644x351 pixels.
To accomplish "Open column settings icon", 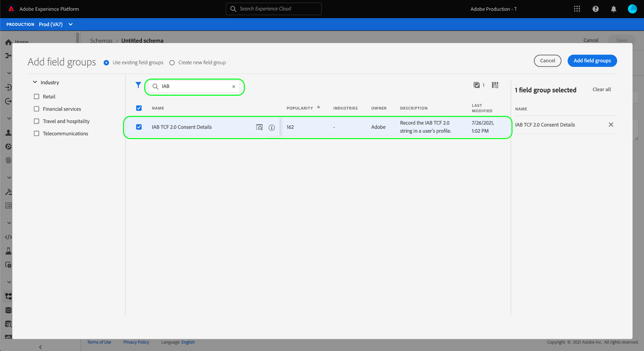I will 495,85.
